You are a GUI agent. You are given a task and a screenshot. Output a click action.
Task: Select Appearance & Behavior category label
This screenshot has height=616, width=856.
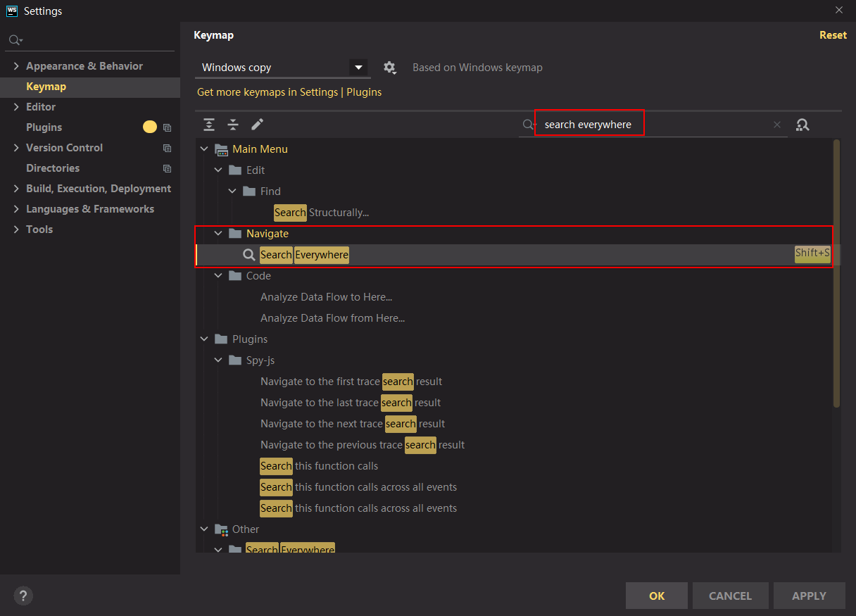click(84, 66)
